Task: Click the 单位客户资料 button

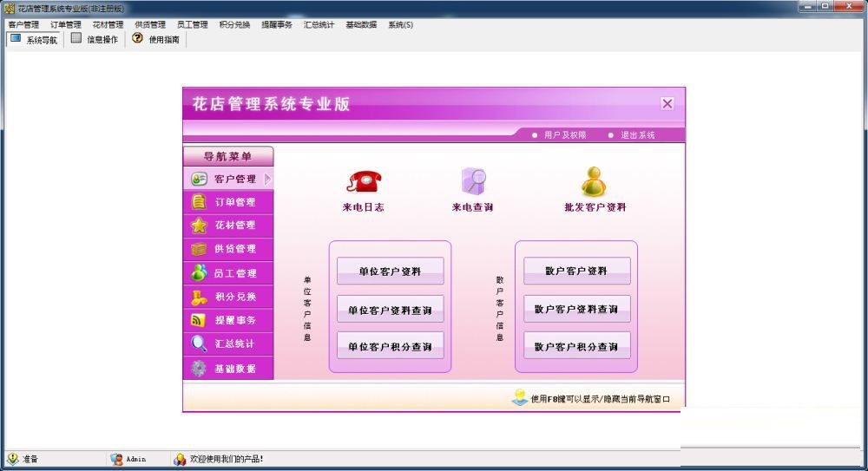Action: [391, 271]
